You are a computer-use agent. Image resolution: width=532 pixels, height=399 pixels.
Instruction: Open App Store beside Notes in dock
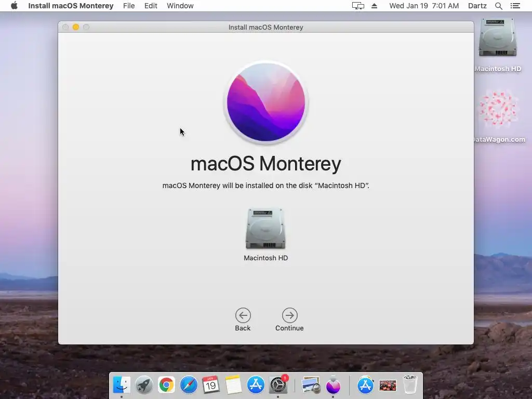256,385
